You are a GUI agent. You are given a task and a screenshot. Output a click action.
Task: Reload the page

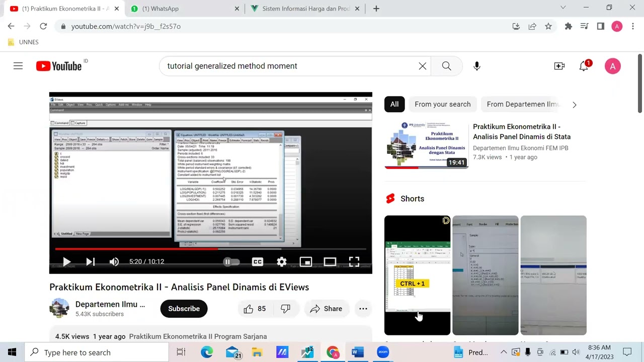[x=43, y=26]
